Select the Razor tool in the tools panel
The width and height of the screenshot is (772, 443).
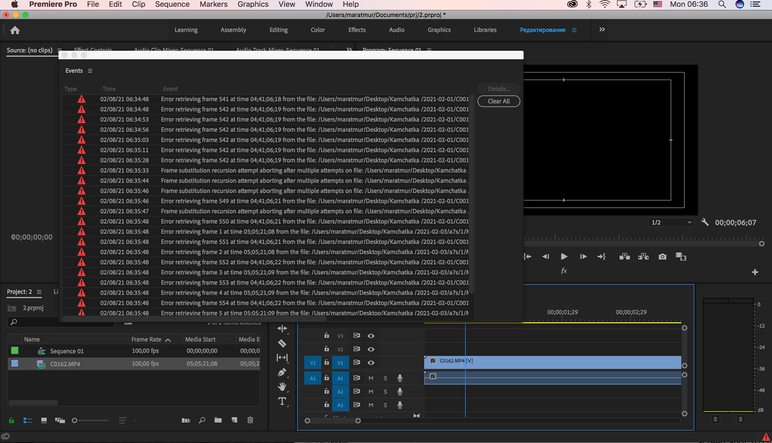[x=282, y=343]
